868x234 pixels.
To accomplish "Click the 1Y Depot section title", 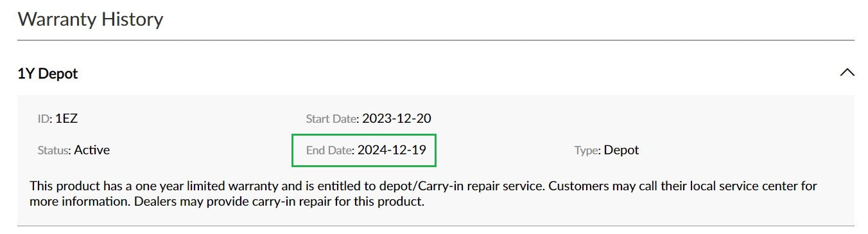I will 48,73.
